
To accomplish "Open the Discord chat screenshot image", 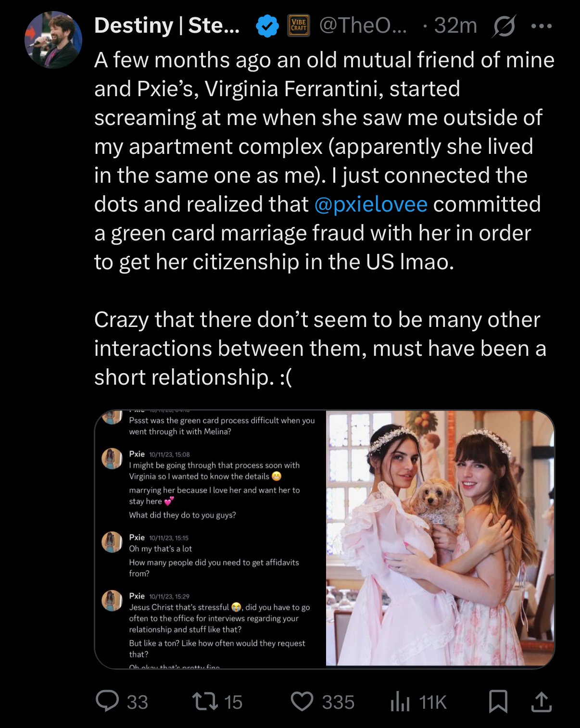I will (x=210, y=539).
